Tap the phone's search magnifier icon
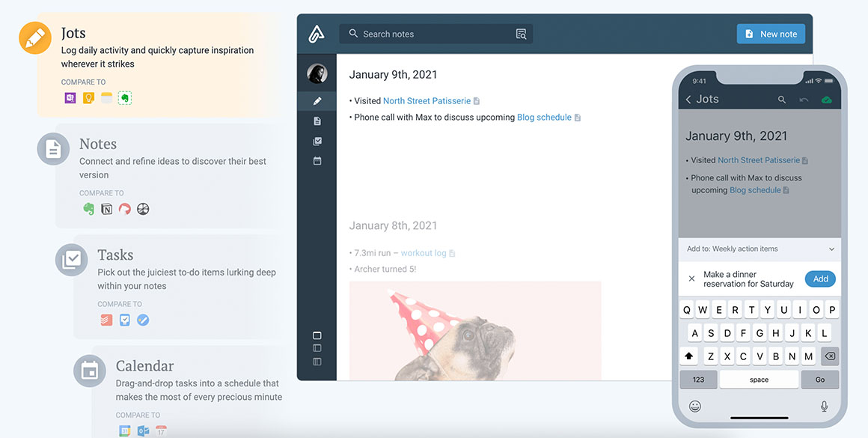Image resolution: width=868 pixels, height=438 pixels. pos(782,100)
